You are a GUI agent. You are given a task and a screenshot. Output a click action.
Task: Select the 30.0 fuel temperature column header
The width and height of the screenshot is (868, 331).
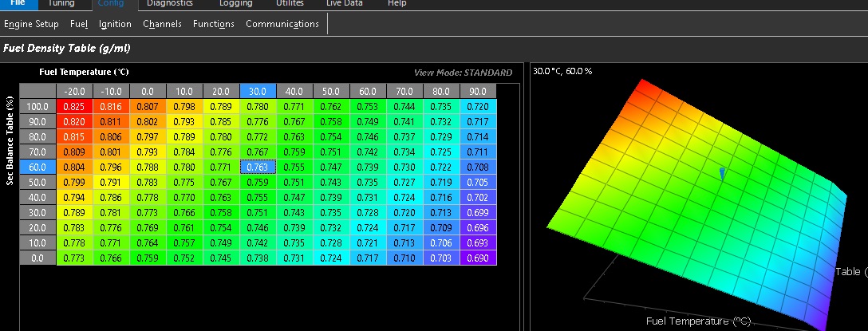pos(258,91)
